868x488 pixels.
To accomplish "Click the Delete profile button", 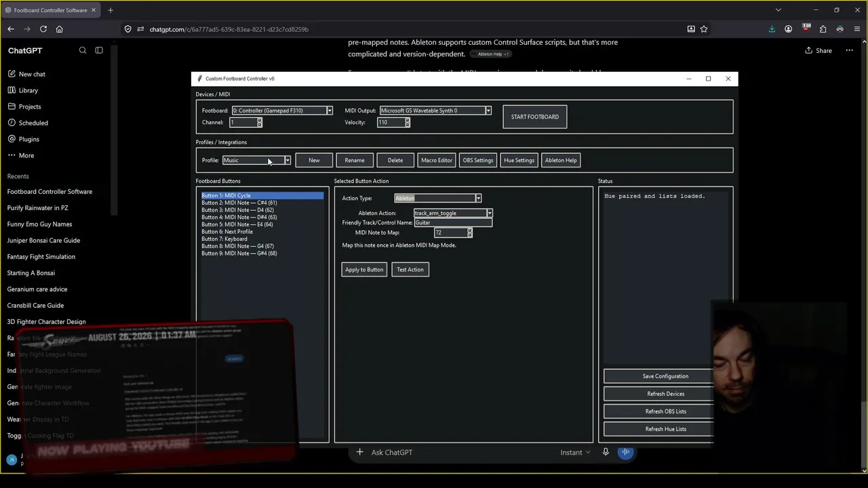I will point(395,160).
